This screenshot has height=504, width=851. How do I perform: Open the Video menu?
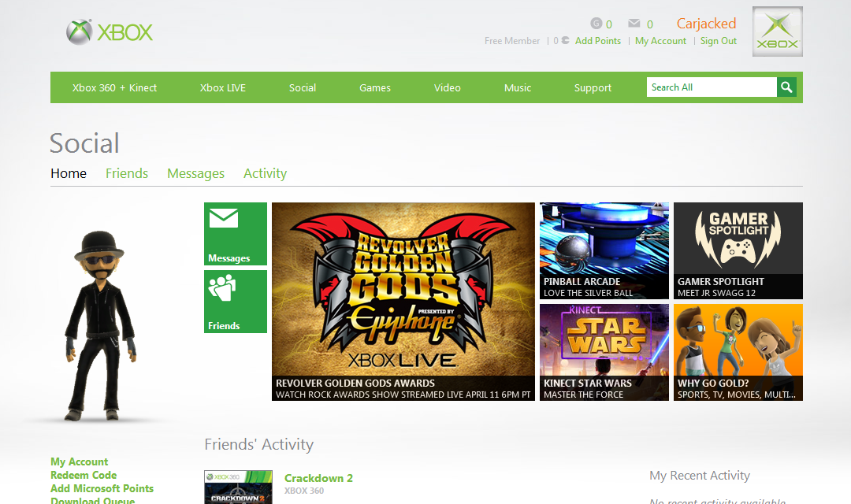click(448, 88)
